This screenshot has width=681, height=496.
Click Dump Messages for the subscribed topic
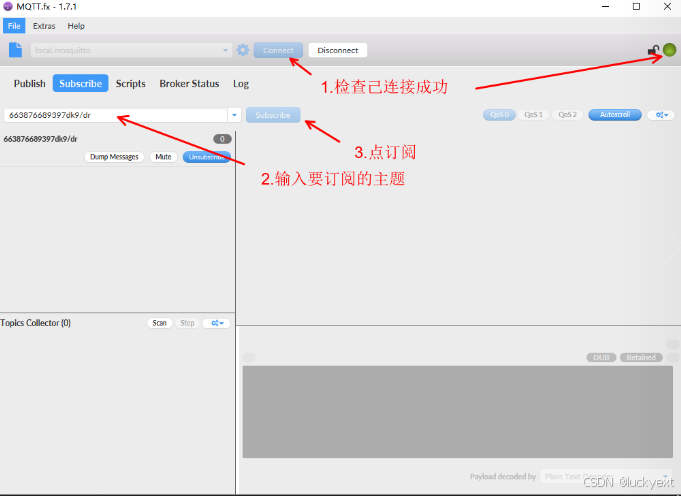pyautogui.click(x=114, y=157)
